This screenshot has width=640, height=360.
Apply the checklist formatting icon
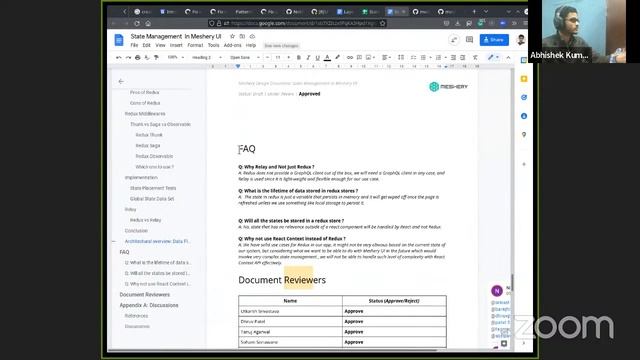(x=413, y=58)
